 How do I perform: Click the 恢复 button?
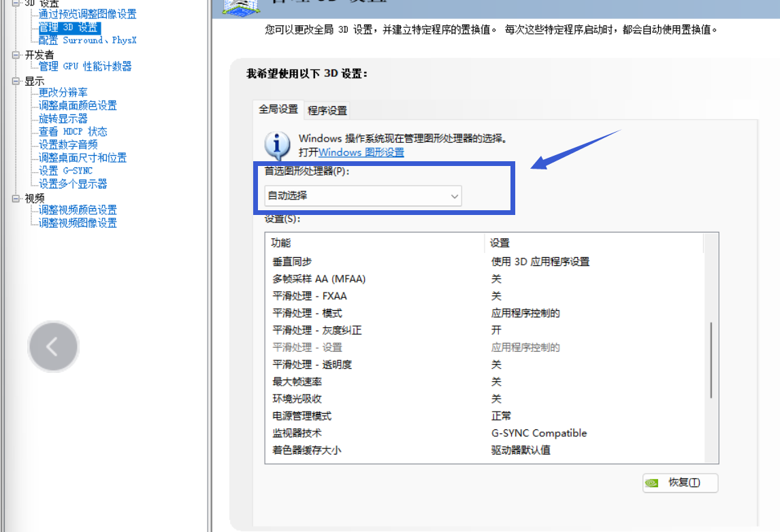tap(681, 483)
